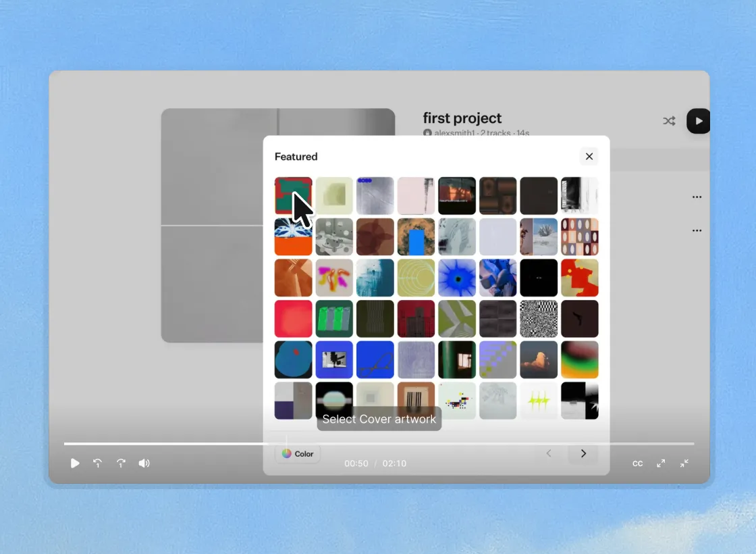This screenshot has height=554, width=756.
Task: Go to the previous page of artwork
Action: 549,453
